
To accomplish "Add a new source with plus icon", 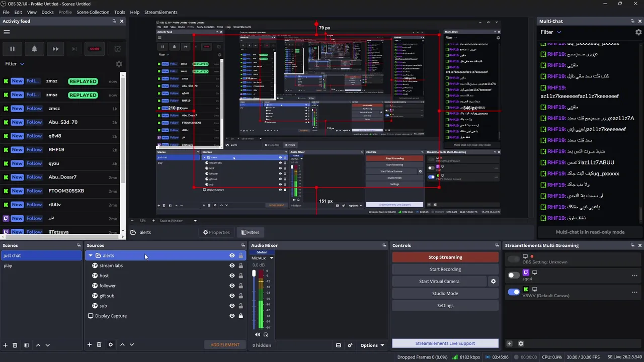I will [x=90, y=344].
